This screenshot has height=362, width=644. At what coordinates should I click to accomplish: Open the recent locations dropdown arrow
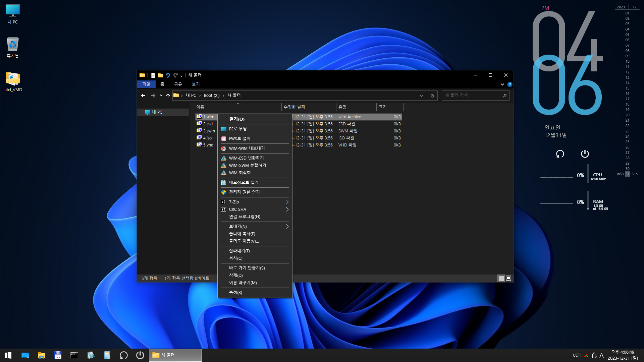(161, 96)
